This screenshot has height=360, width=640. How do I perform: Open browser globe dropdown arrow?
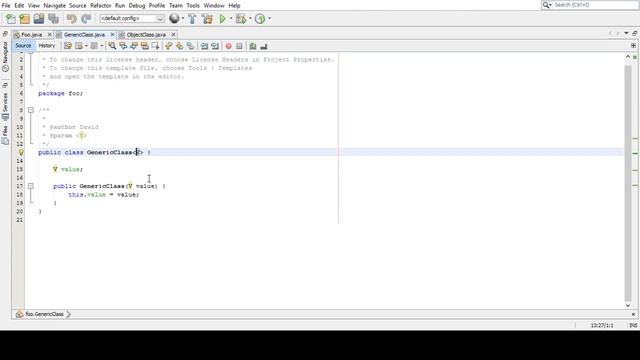pyautogui.click(x=182, y=18)
